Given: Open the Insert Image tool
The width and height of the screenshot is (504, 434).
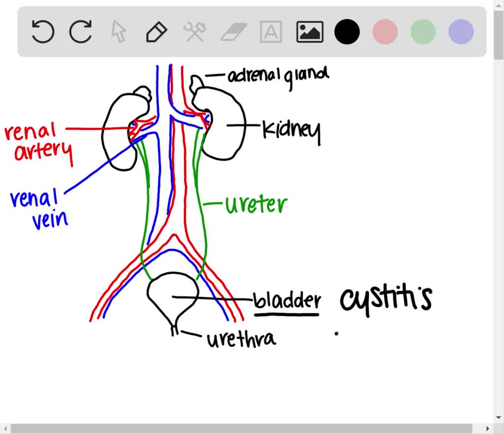Looking at the screenshot, I should (x=309, y=31).
